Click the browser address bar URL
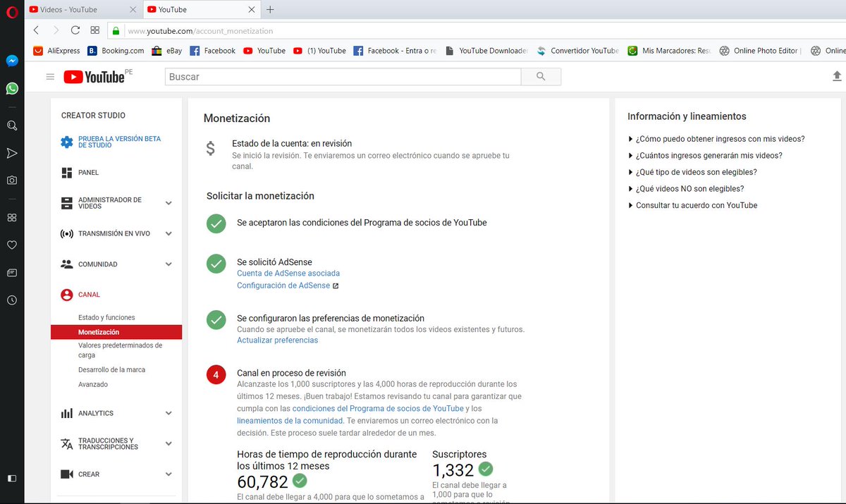846x504 pixels. click(x=200, y=31)
